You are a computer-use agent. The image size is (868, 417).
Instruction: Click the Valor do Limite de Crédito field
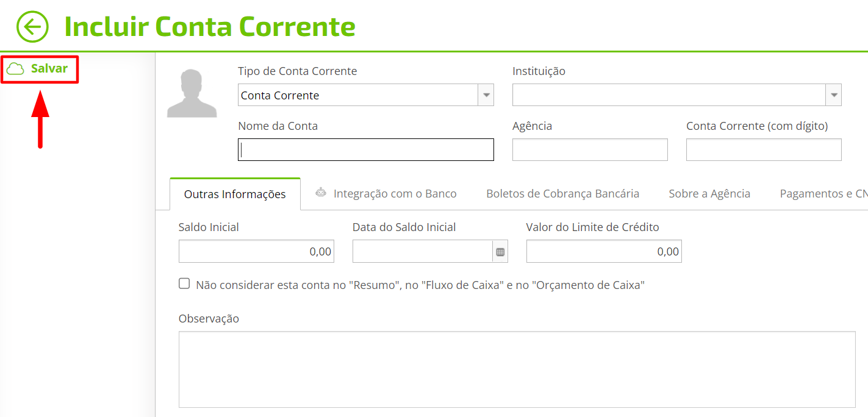click(604, 251)
